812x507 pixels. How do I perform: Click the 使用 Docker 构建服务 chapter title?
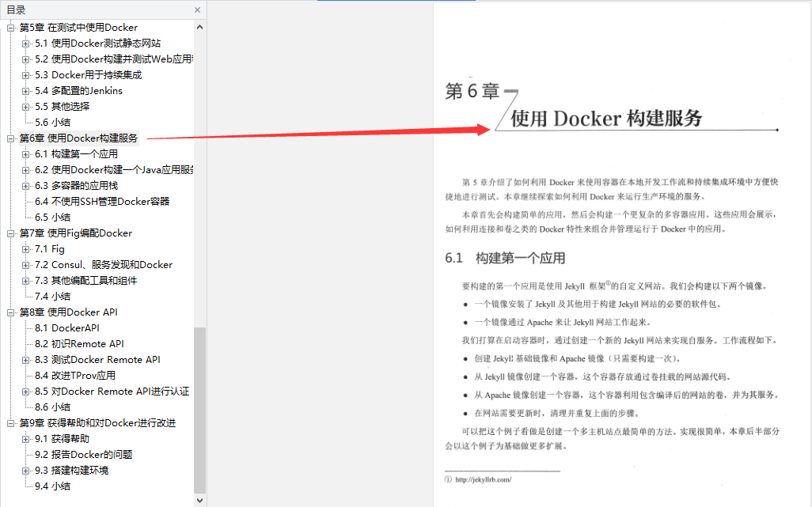606,119
